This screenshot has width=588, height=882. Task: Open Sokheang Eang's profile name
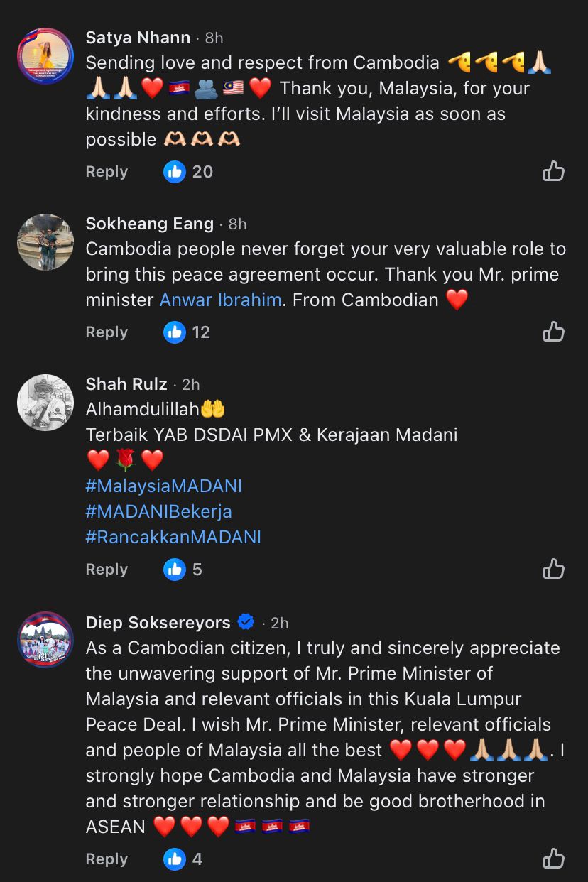pyautogui.click(x=149, y=224)
